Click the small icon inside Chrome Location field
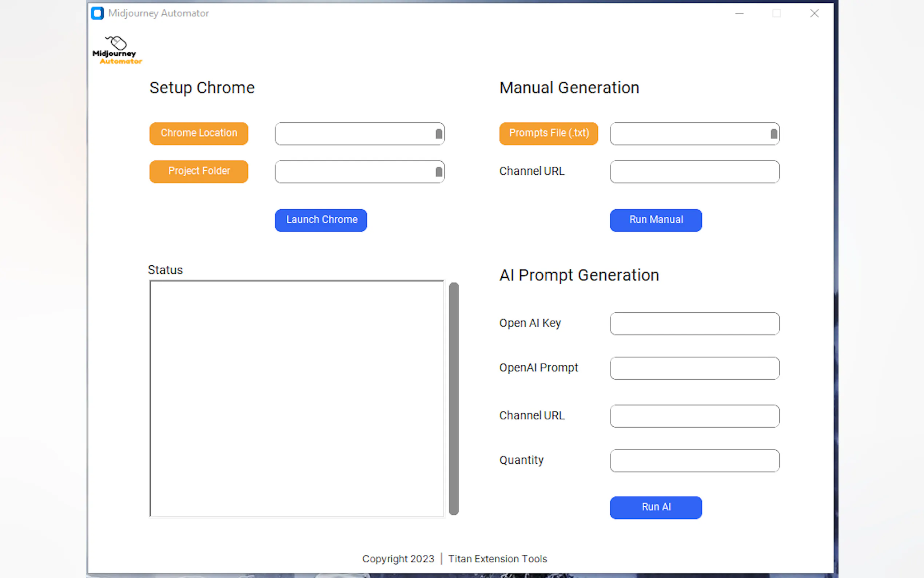 pos(438,134)
